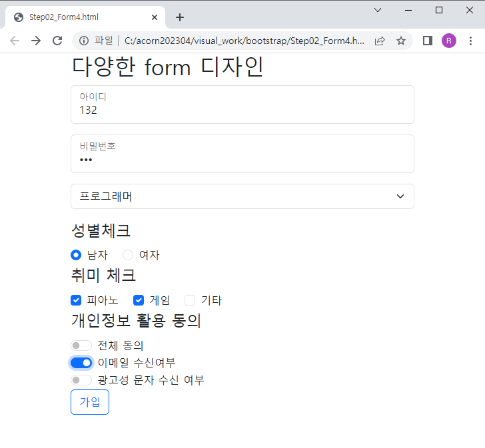
Task: Open the Chrome three-dot menu
Action: click(470, 41)
